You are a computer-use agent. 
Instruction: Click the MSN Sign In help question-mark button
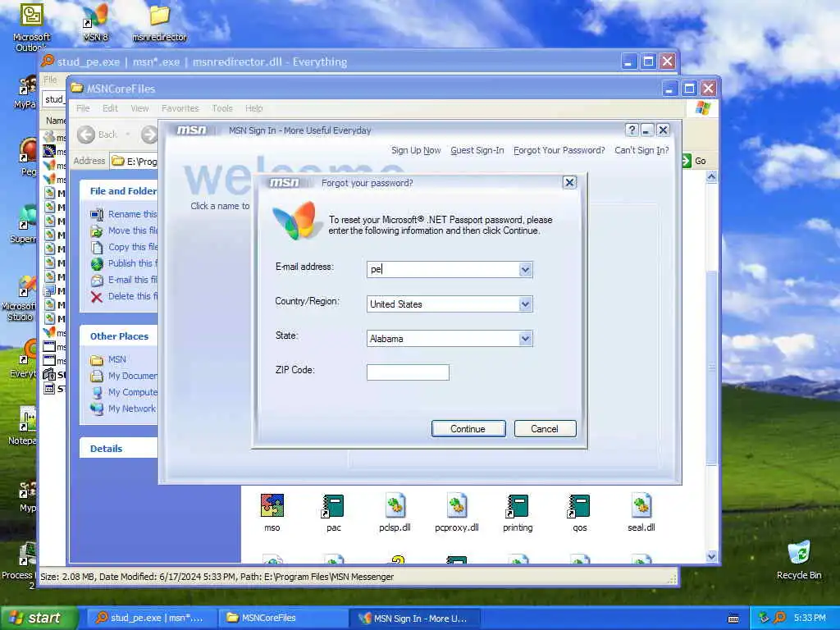click(632, 130)
